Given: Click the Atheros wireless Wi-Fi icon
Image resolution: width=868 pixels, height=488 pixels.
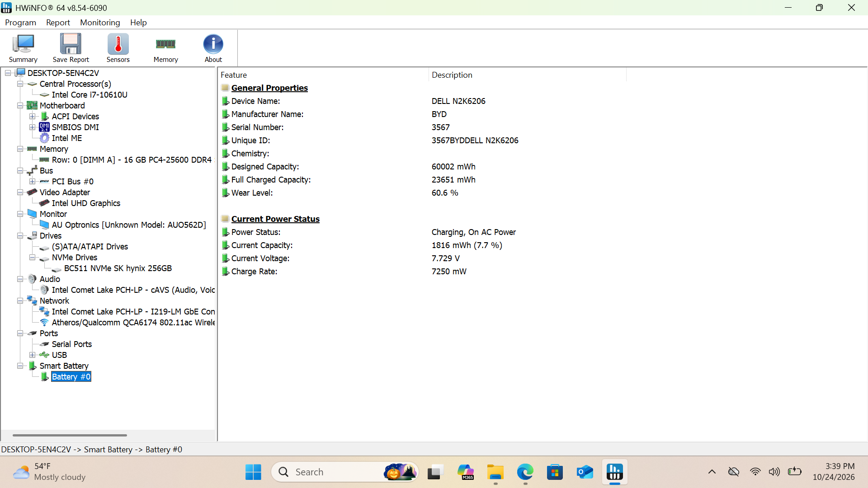Looking at the screenshot, I should [44, 323].
